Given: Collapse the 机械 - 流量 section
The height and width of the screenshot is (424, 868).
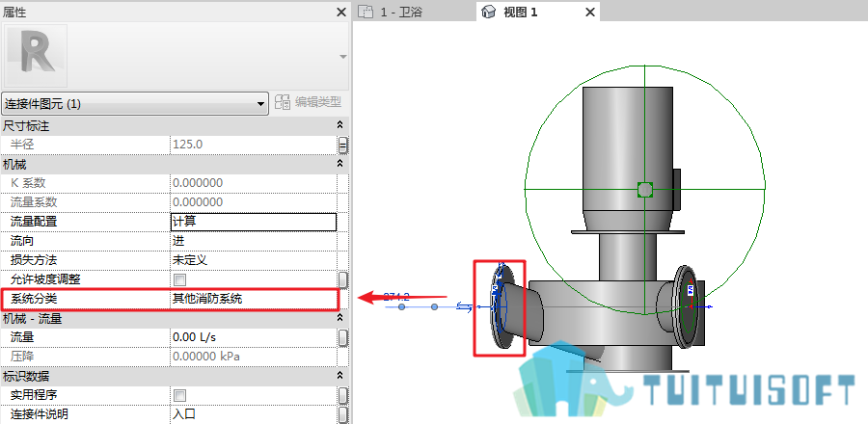Looking at the screenshot, I should tap(340, 318).
